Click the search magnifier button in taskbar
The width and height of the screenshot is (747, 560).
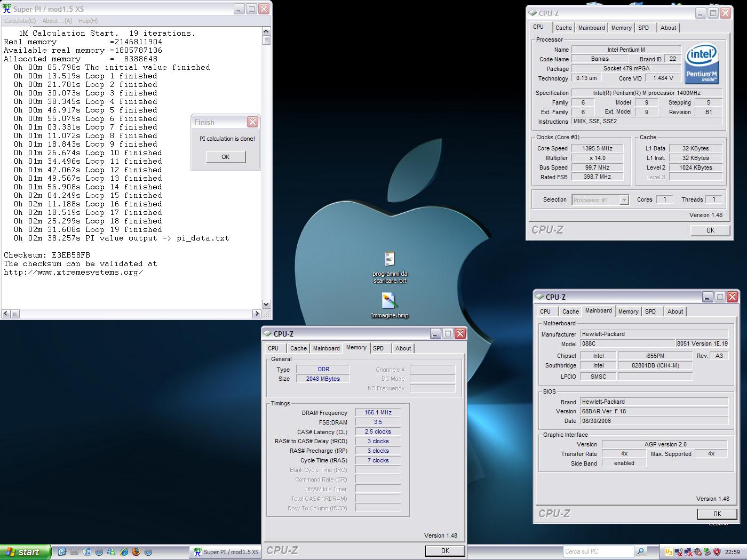click(x=640, y=551)
